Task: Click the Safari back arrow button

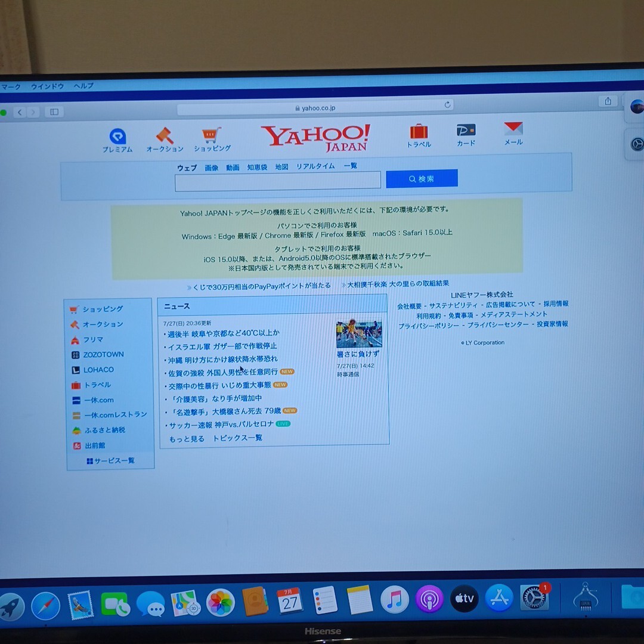Action: click(20, 112)
